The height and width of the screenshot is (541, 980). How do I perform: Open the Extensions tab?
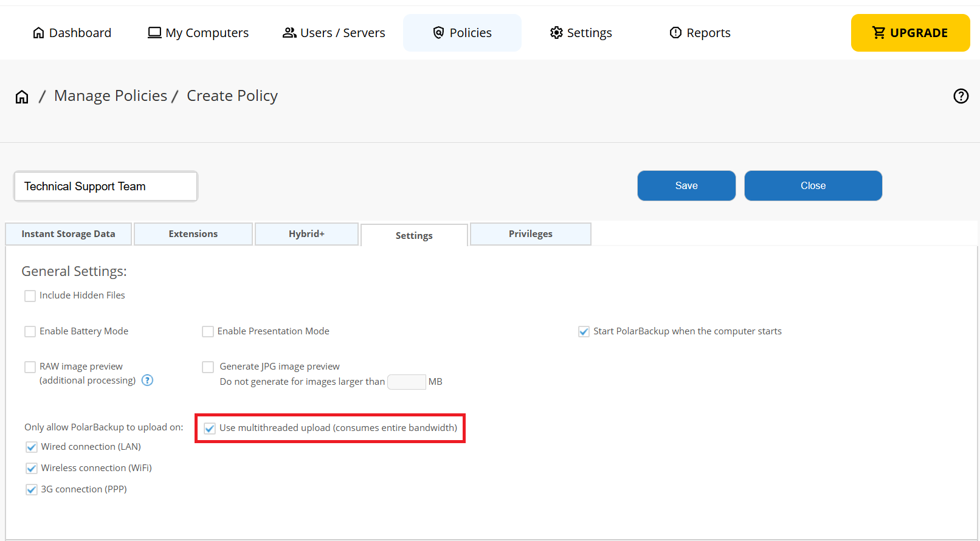(x=193, y=234)
